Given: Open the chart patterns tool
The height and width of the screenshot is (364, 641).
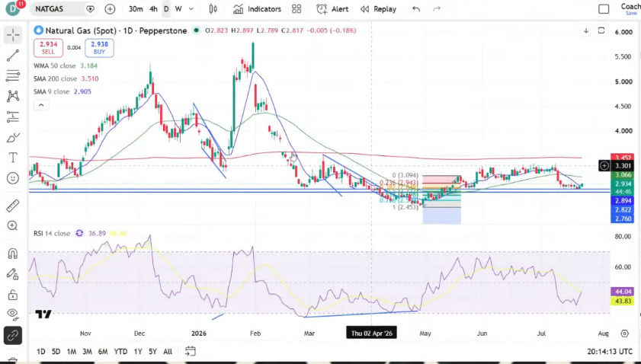Looking at the screenshot, I should pyautogui.click(x=13, y=96).
